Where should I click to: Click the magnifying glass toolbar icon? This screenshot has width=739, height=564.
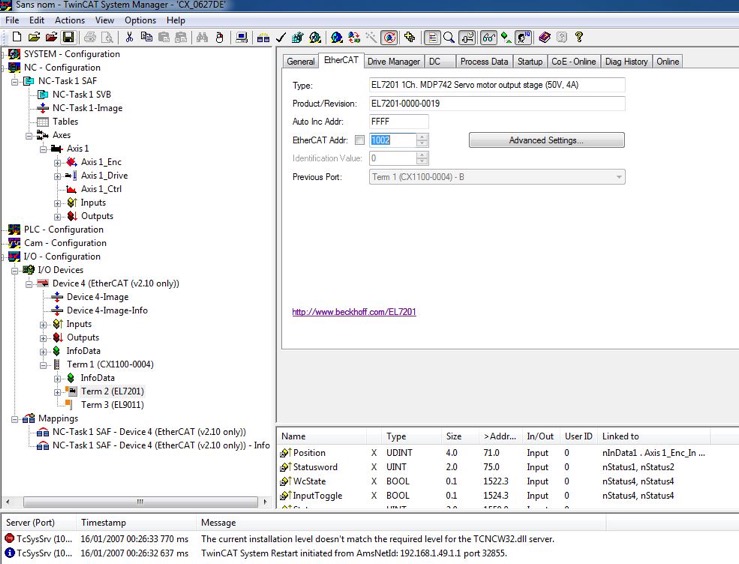449,38
